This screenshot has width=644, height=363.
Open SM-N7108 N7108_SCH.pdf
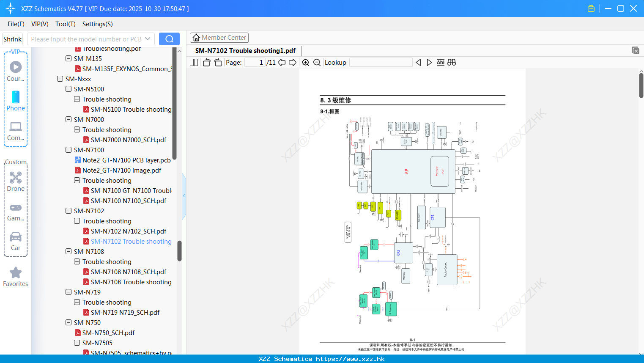pyautogui.click(x=129, y=272)
